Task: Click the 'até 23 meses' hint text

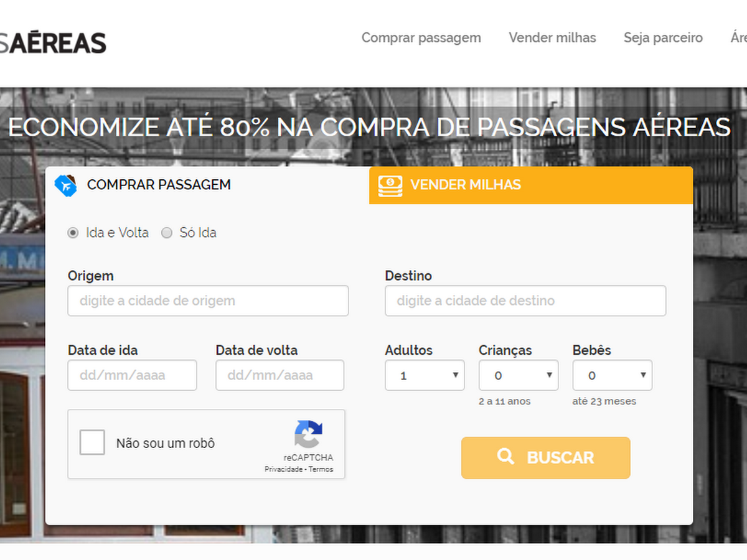Action: [604, 401]
